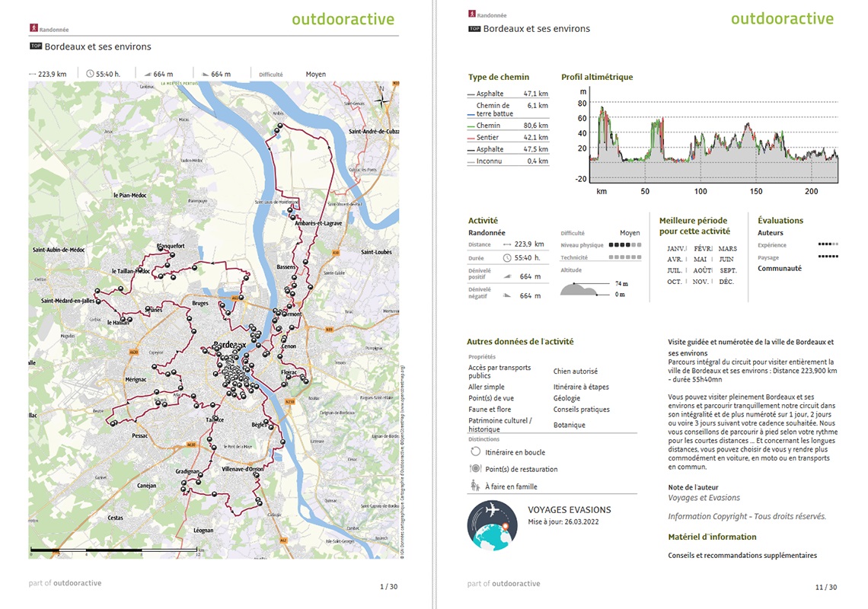868x609 pixels.
Task: Click the À faire en famille family icon
Action: [476, 486]
